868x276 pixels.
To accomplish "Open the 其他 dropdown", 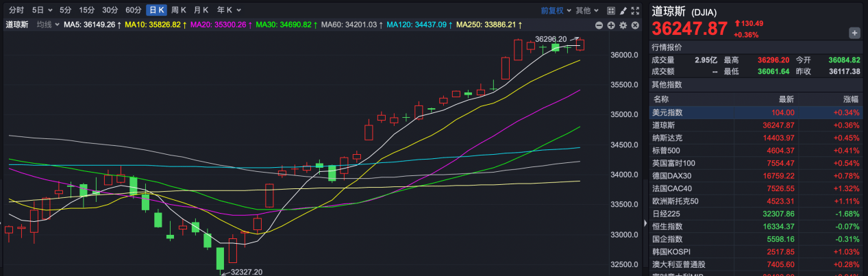I will click(586, 10).
